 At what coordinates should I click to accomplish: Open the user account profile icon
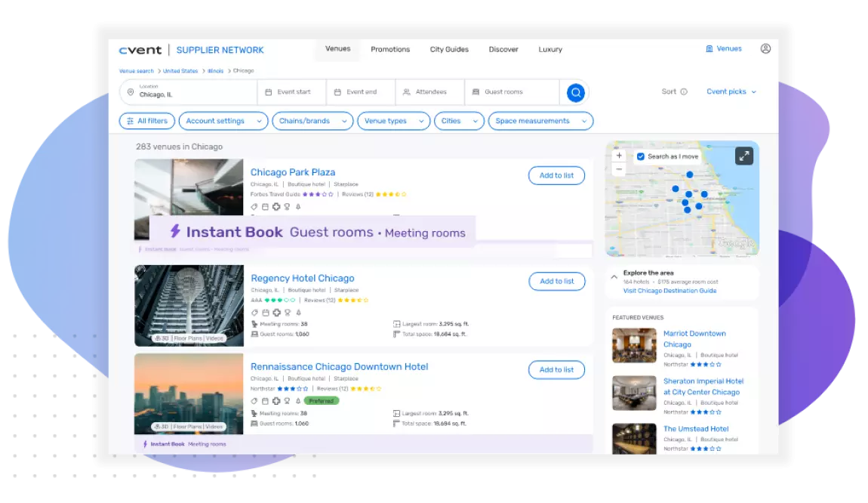coord(765,49)
